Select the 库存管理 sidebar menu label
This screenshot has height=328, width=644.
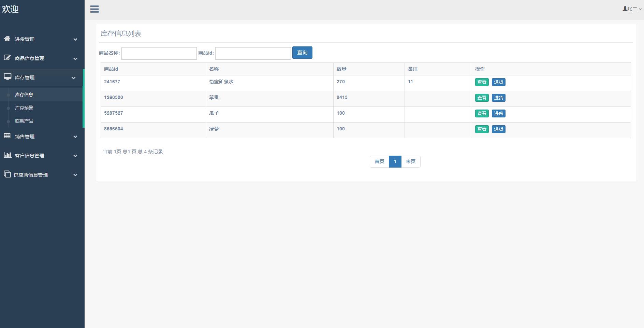tap(25, 77)
